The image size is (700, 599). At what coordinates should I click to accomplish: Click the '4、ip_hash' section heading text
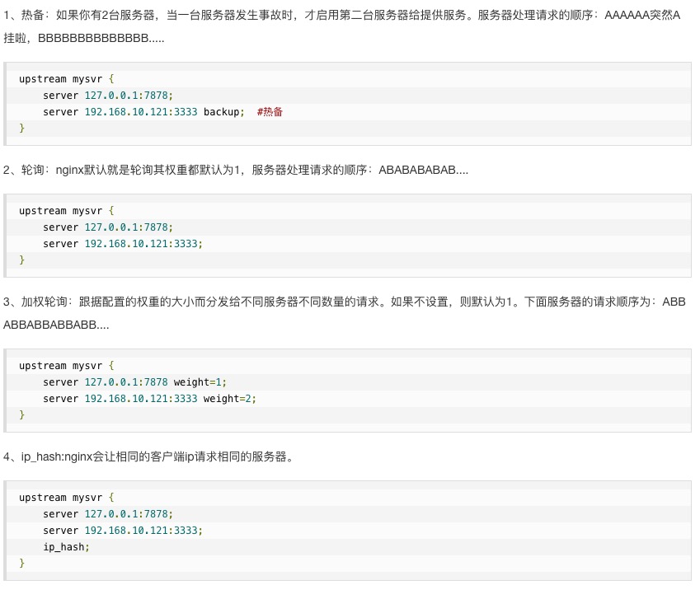pos(29,456)
